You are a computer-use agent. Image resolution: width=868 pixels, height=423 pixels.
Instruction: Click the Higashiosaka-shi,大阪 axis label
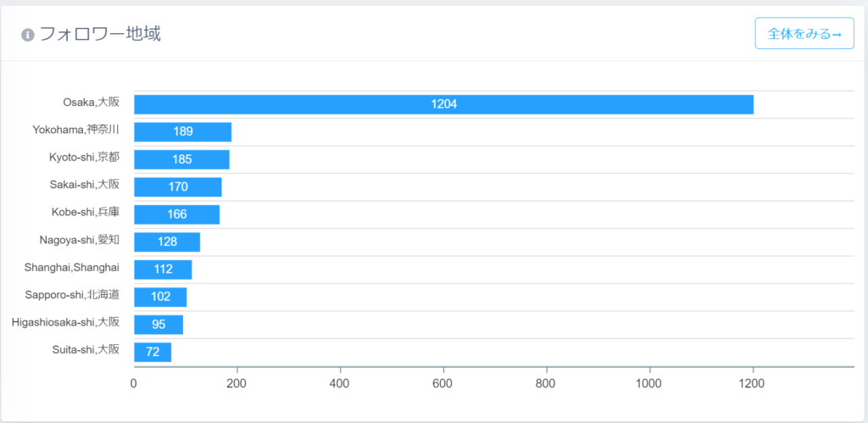click(65, 323)
